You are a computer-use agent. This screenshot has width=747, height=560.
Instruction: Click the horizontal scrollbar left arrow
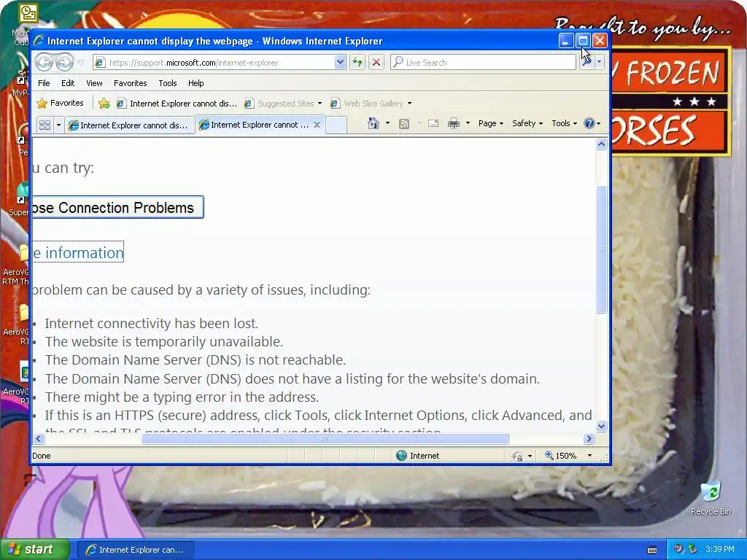pos(39,438)
